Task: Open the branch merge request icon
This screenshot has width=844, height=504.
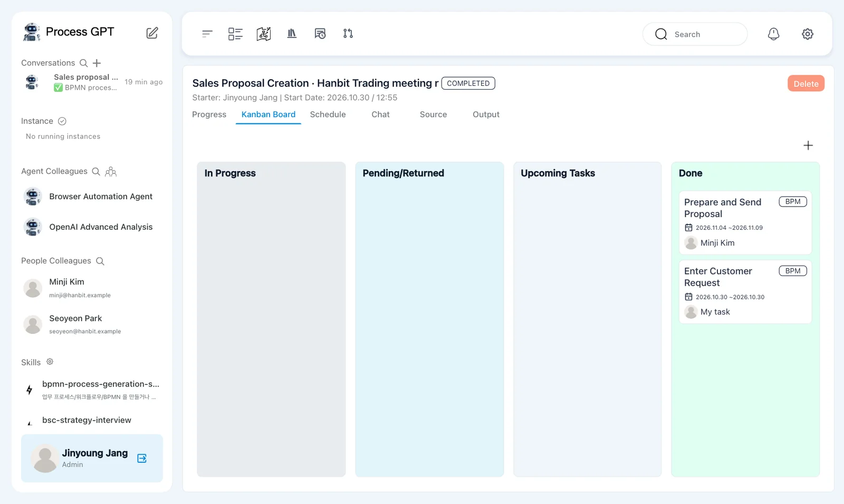Action: 348,34
